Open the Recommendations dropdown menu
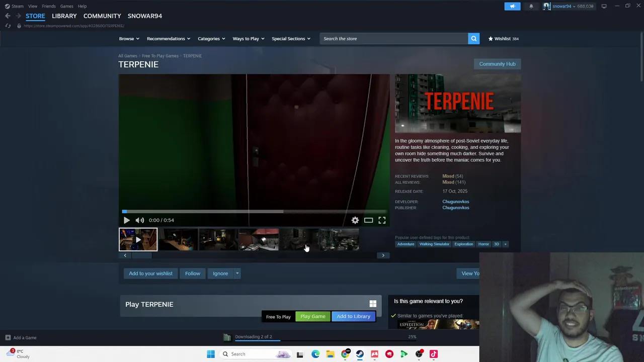Image resolution: width=644 pixels, height=362 pixels. [169, 39]
